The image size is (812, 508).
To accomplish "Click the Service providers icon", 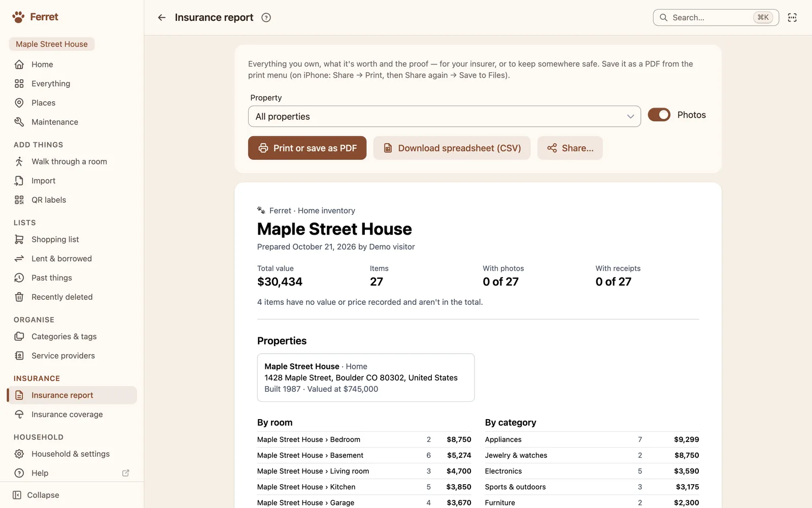I will click(x=19, y=356).
